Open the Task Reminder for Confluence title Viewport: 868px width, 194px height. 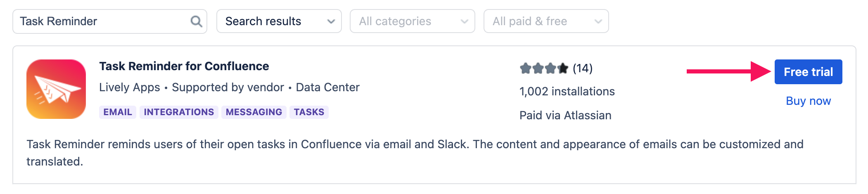click(184, 66)
